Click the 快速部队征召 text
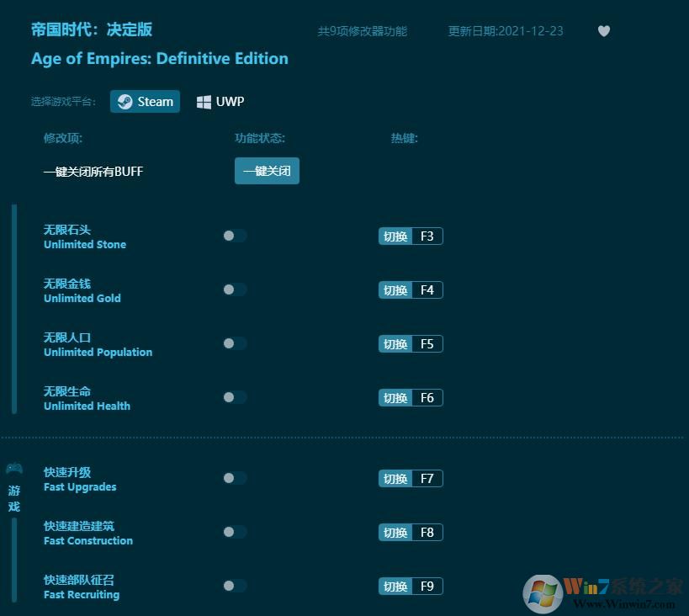The width and height of the screenshot is (689, 616). (78, 580)
